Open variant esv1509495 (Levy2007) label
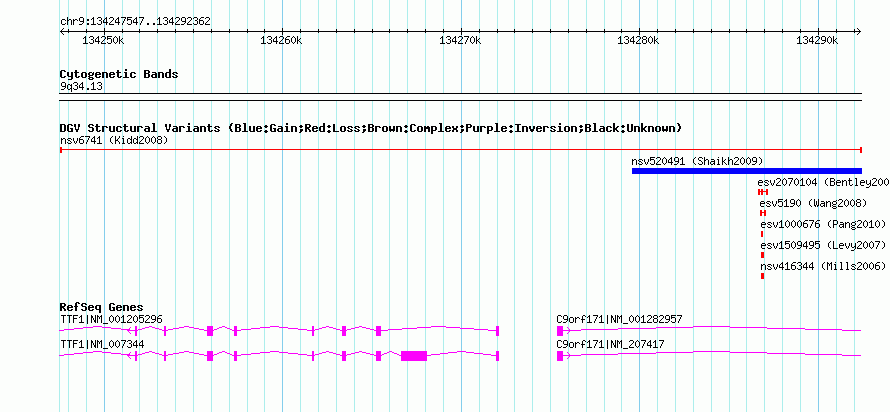The height and width of the screenshot is (412, 890). pyautogui.click(x=823, y=245)
